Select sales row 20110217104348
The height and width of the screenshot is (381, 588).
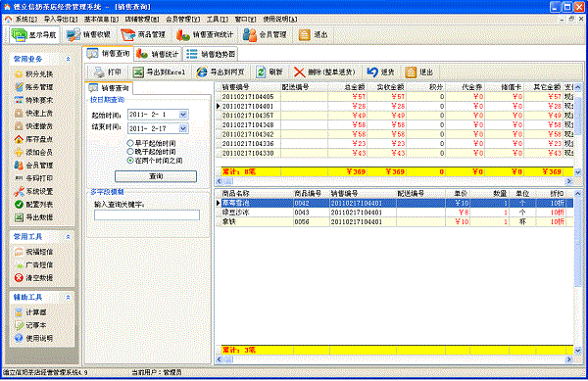(395, 124)
